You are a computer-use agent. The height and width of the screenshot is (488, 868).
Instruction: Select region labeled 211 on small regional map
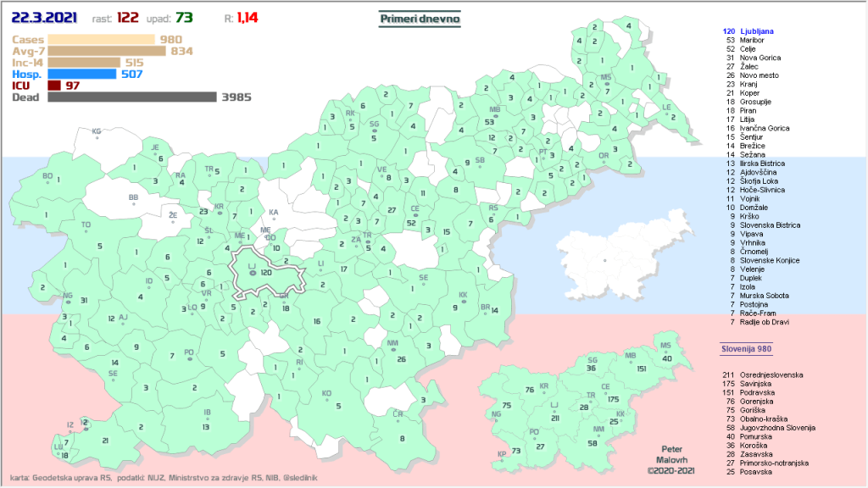coord(554,418)
